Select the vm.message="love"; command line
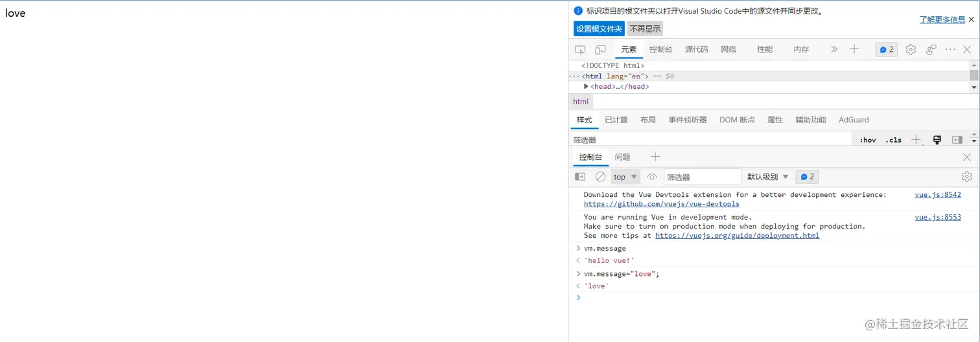 click(622, 274)
